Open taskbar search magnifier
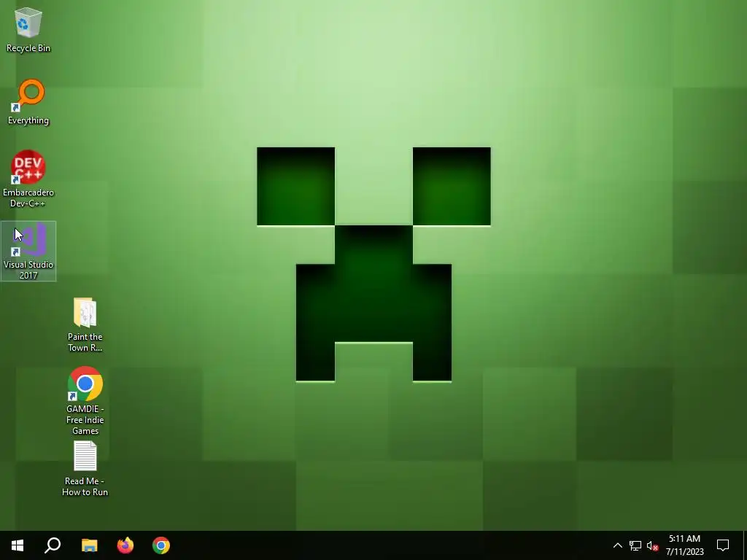 (x=53, y=545)
